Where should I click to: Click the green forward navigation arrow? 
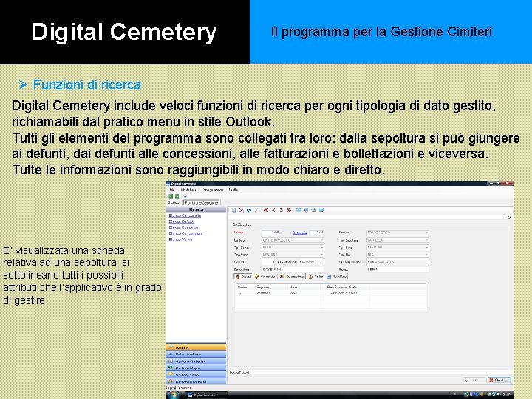tap(177, 197)
